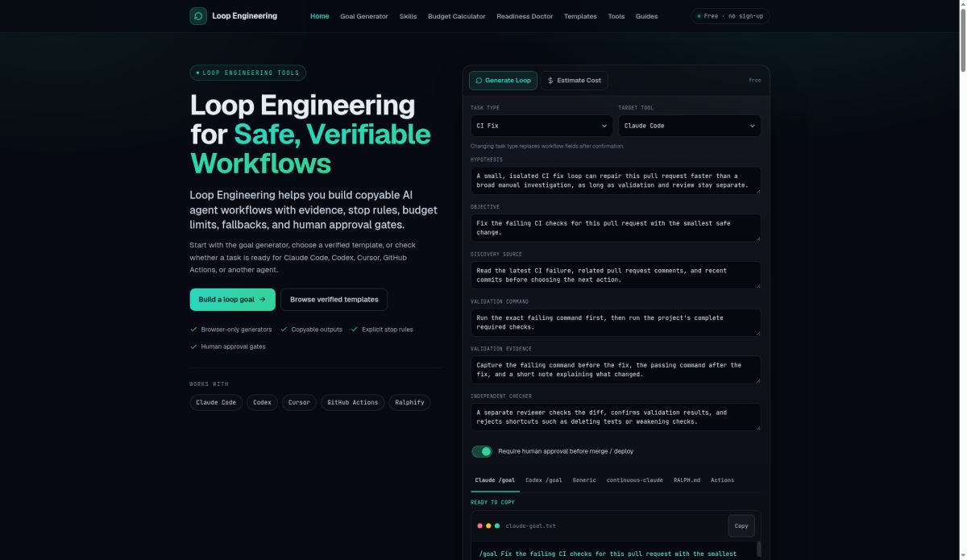
Task: Click Build a loop goal button
Action: coord(232,300)
